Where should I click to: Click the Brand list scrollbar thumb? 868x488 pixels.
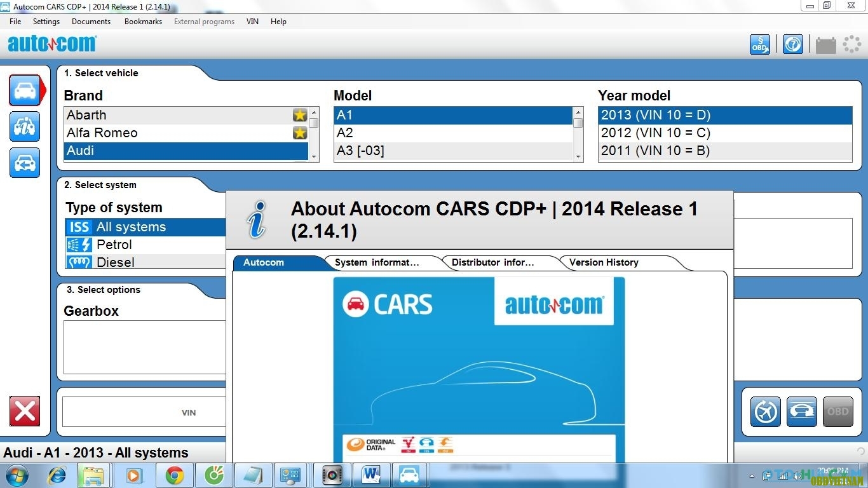(x=314, y=123)
